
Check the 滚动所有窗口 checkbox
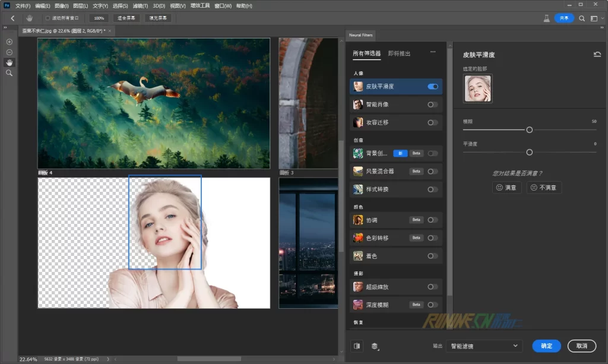tap(47, 18)
